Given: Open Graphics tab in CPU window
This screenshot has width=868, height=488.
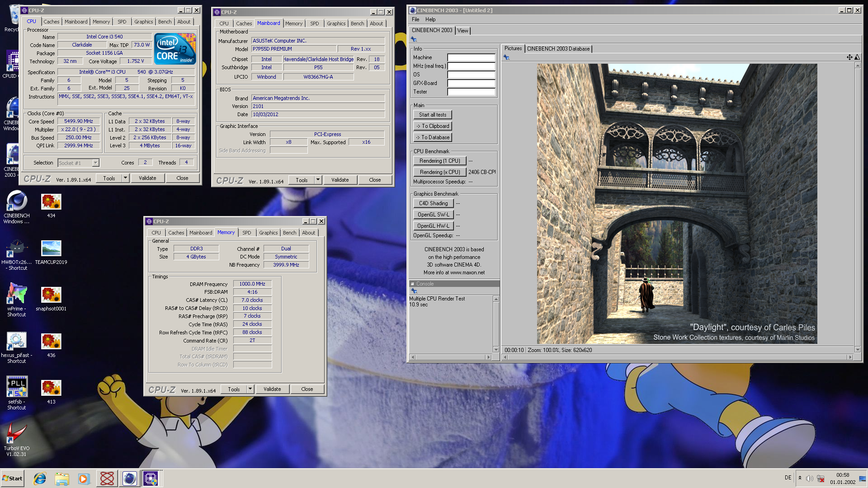Looking at the screenshot, I should tap(144, 22).
